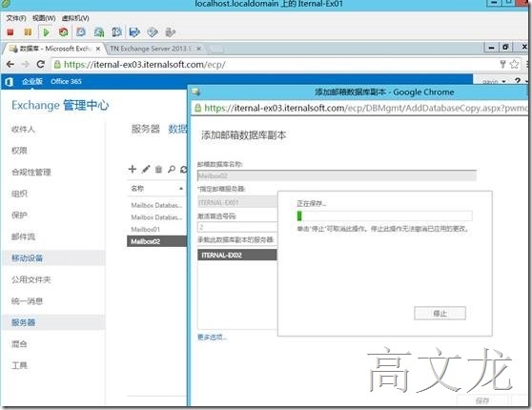This screenshot has height=410, width=532.
Task: Go to 统一消息 in the left navigation
Action: pyautogui.click(x=27, y=301)
